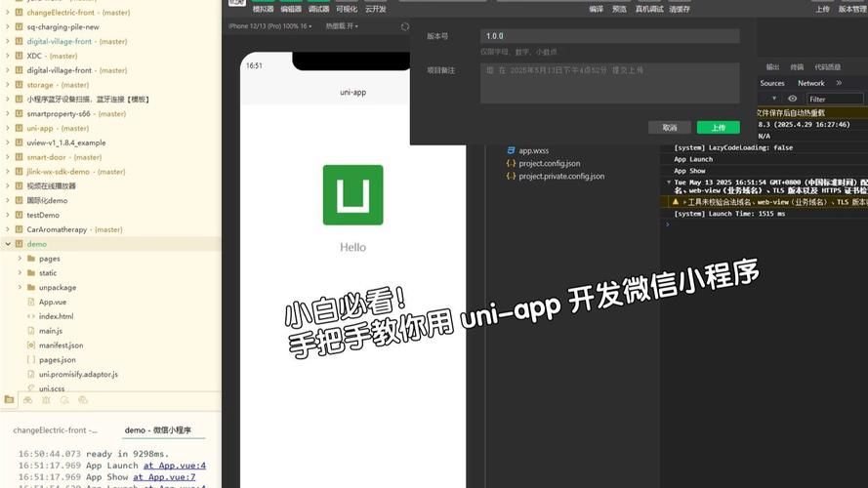This screenshot has width=868, height=488.
Task: Open the 可视化 toolbar item
Action: (x=347, y=9)
